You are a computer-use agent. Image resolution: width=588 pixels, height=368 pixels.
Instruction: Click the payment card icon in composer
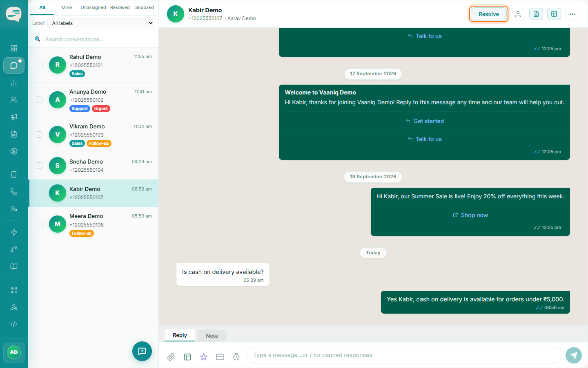pyautogui.click(x=220, y=357)
